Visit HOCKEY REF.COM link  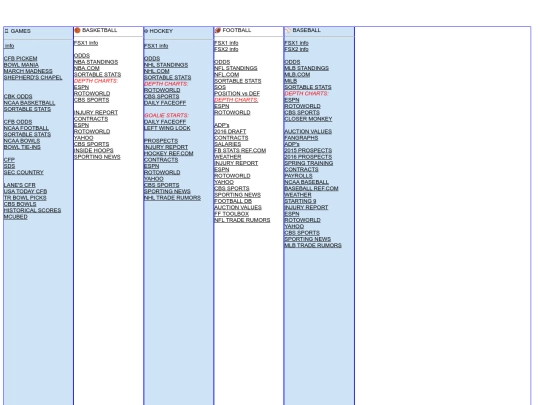point(168,153)
